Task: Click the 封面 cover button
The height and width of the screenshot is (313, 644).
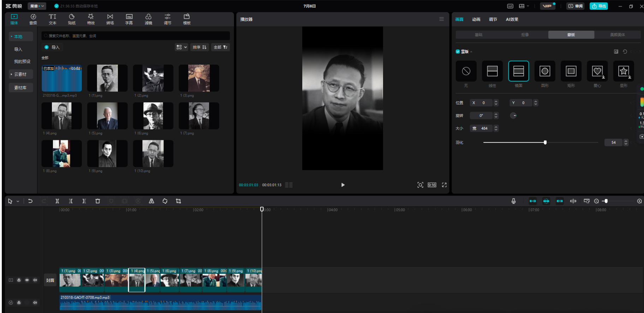Action: 50,280
